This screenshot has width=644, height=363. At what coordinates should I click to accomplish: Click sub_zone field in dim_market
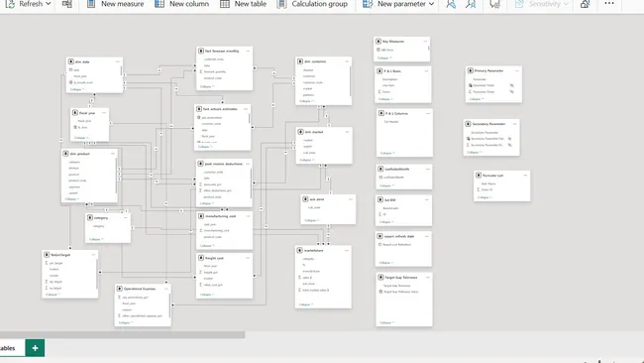pyautogui.click(x=309, y=153)
